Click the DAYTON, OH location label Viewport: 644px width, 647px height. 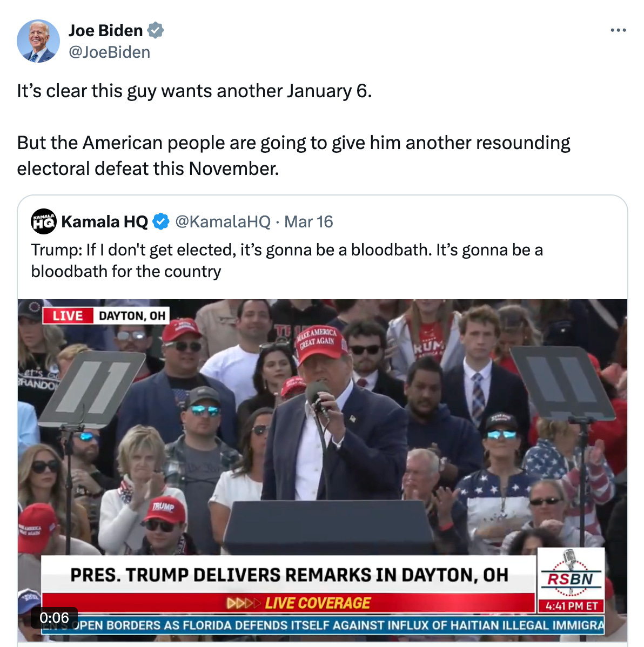click(132, 315)
